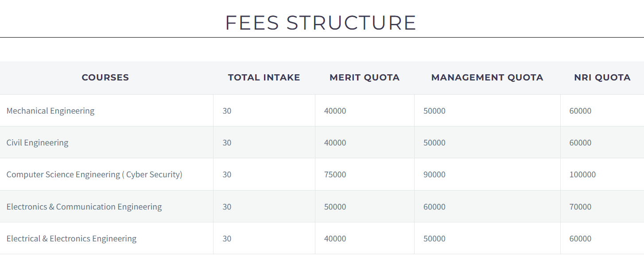Select the NRI quota fee 100000

pos(582,175)
